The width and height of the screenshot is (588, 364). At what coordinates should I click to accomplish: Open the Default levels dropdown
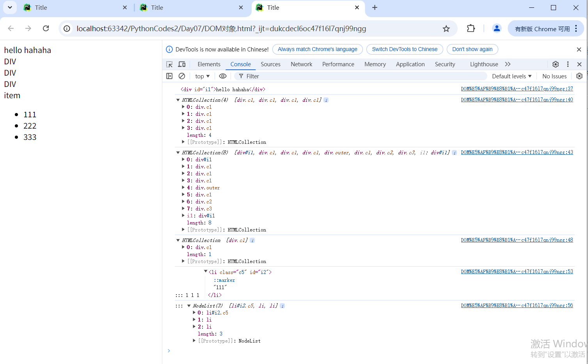coord(512,76)
